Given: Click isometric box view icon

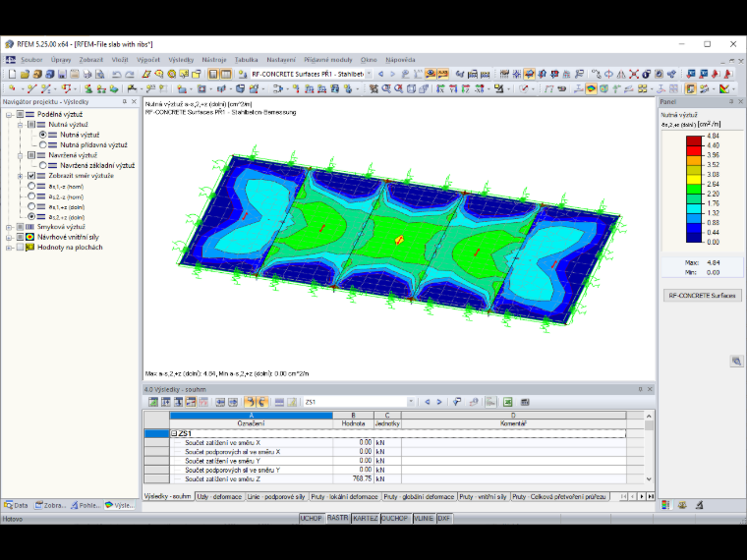Looking at the screenshot, I should (411, 88).
